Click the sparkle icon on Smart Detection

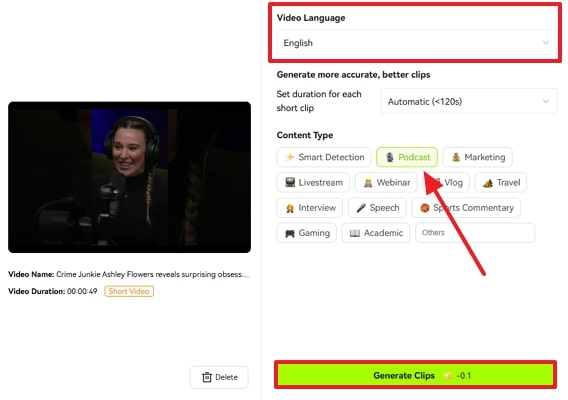click(x=289, y=157)
